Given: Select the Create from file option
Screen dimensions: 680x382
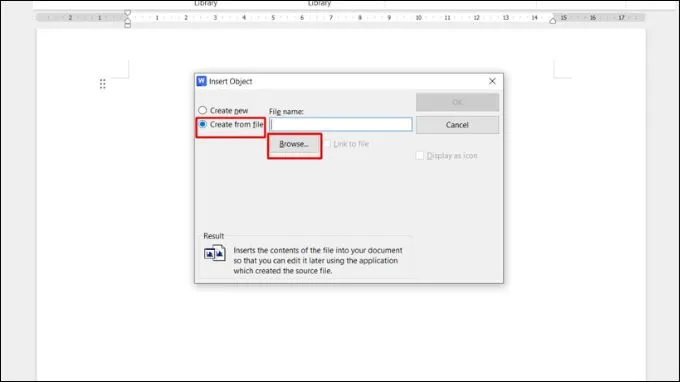Looking at the screenshot, I should [203, 124].
